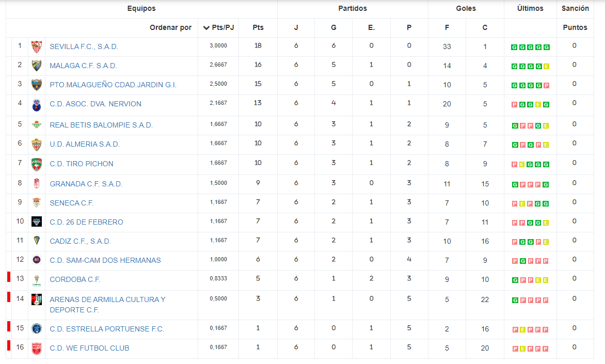The image size is (605, 364).
Task: Click the C.D. Sam-Cam Dos Hermanas crest
Action: click(37, 260)
